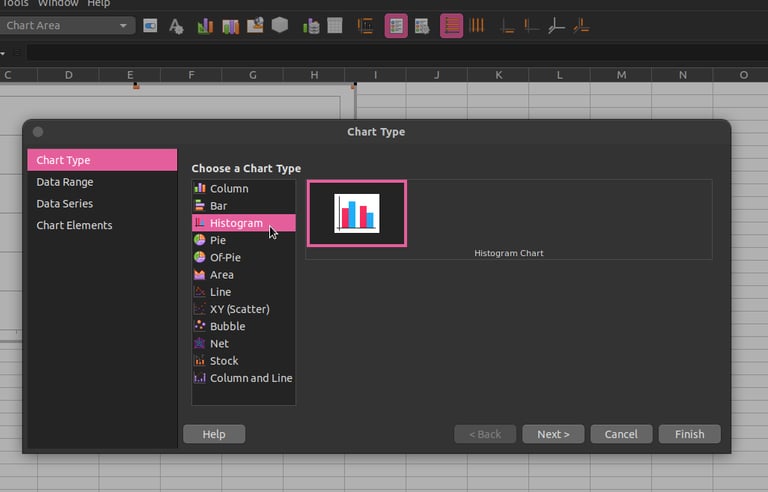This screenshot has height=492, width=768.
Task: Click the Chart Type toolbar icon
Action: tap(205, 25)
